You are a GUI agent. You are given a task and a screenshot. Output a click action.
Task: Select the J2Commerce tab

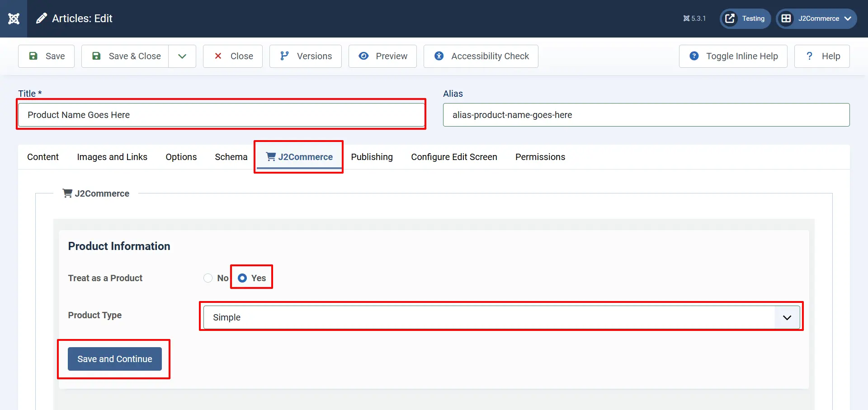click(x=299, y=157)
